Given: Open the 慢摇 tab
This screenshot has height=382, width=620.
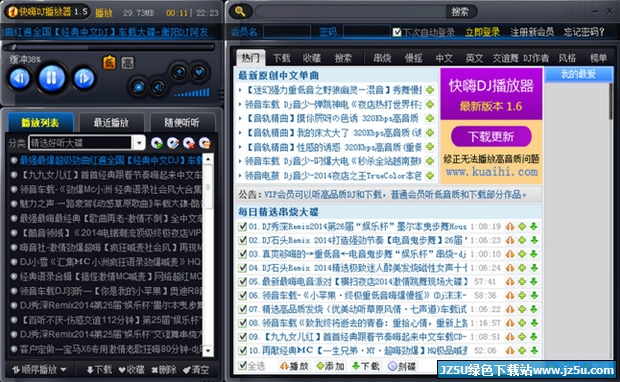Looking at the screenshot, I should 414,59.
